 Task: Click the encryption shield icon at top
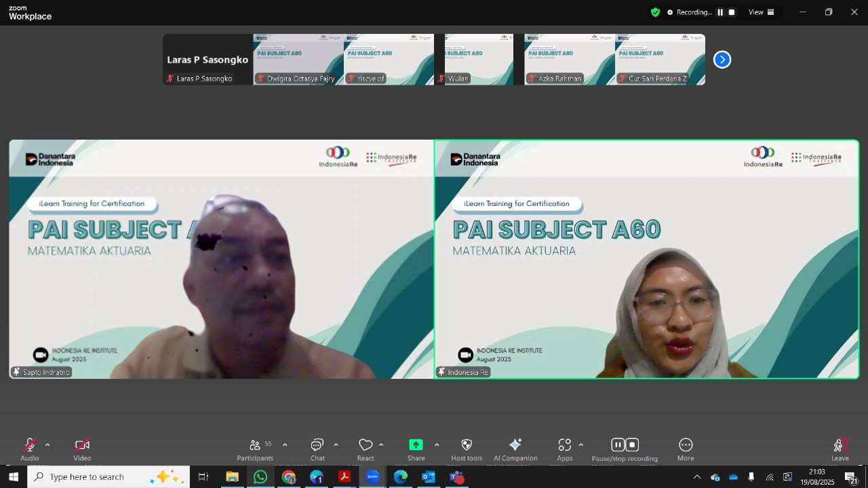point(655,12)
